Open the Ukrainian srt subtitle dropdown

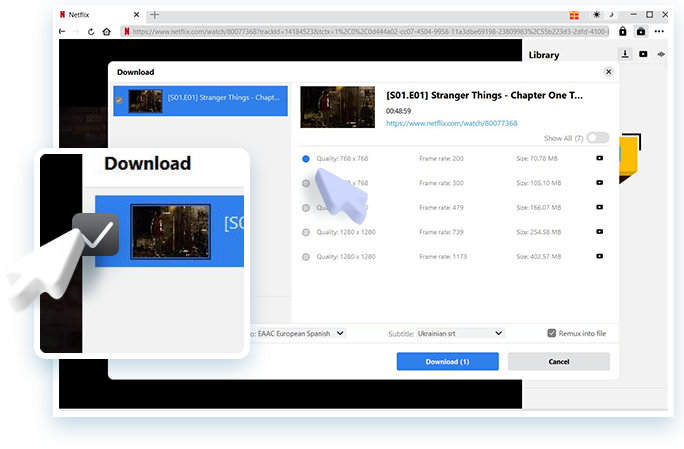click(461, 333)
